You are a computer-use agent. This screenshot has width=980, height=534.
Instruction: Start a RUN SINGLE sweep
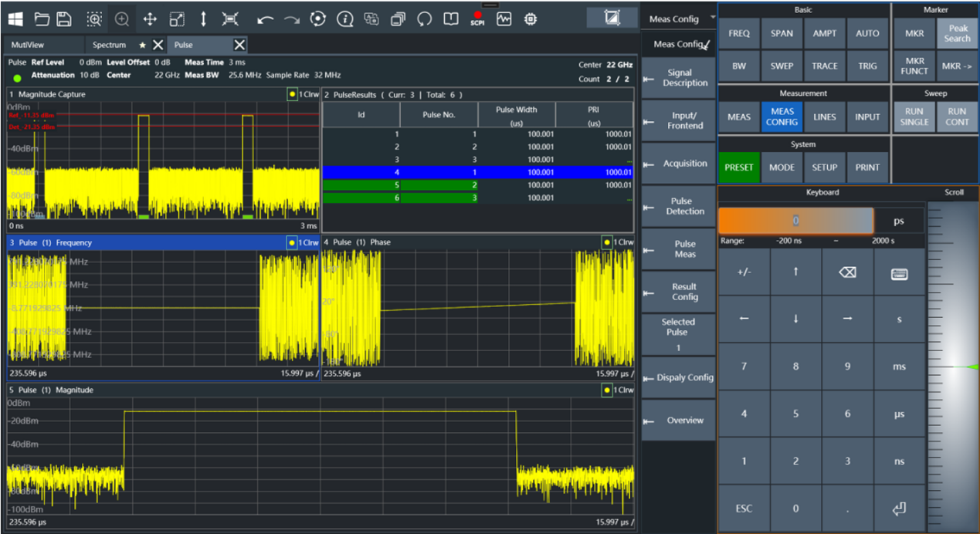click(914, 117)
